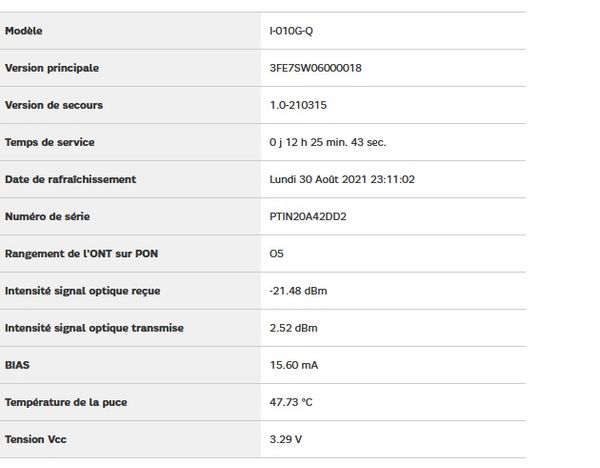
Task: Select the BIAS value 15.60 mA
Action: click(x=293, y=365)
